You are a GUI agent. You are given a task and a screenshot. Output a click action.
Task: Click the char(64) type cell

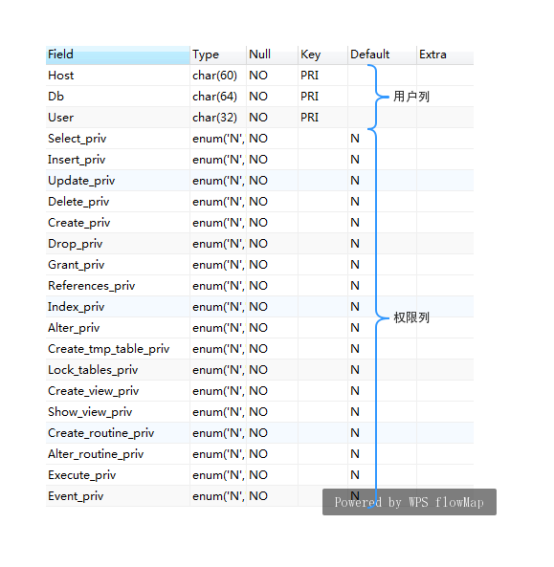pos(218,97)
